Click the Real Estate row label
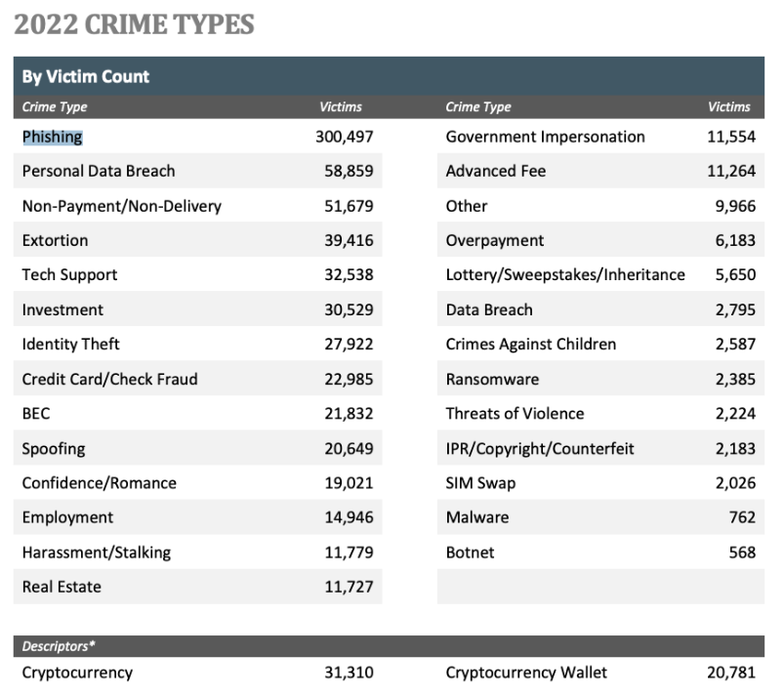The height and width of the screenshot is (695, 784). (62, 587)
